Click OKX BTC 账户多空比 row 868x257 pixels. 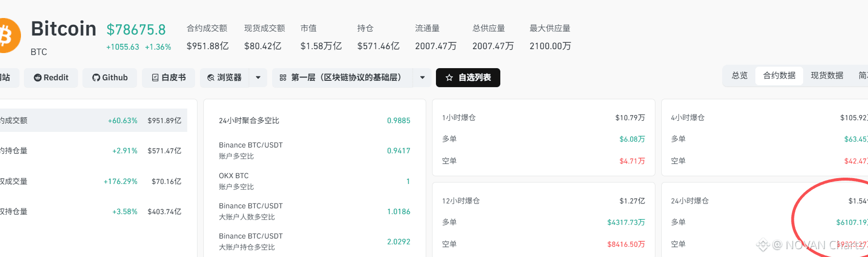[x=315, y=181]
